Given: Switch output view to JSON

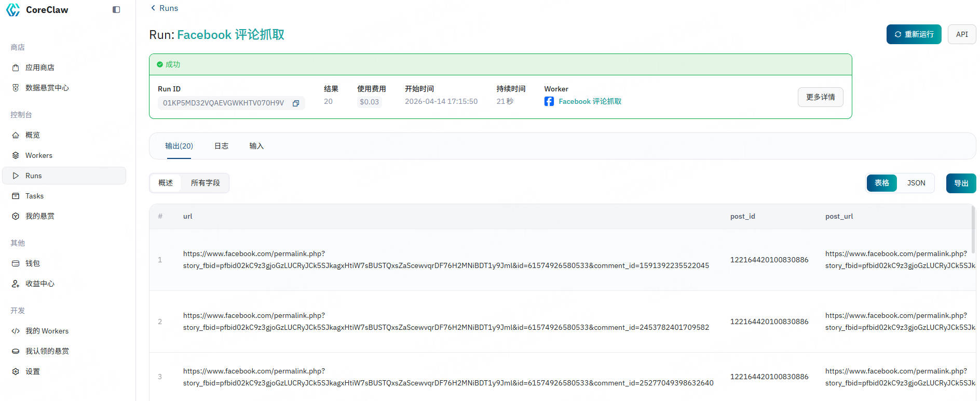Looking at the screenshot, I should [x=916, y=183].
